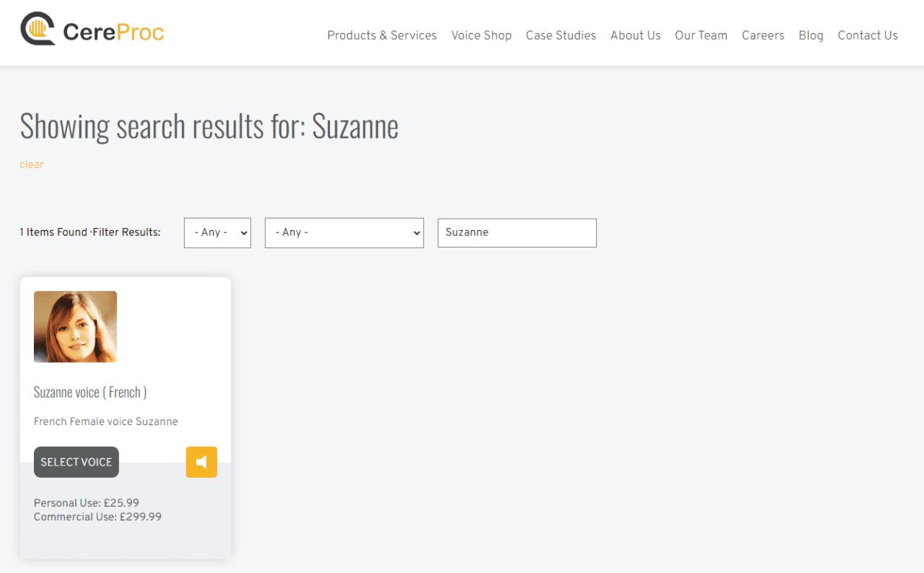Expand the wider '- Any -' filter dropdown

[x=344, y=232]
